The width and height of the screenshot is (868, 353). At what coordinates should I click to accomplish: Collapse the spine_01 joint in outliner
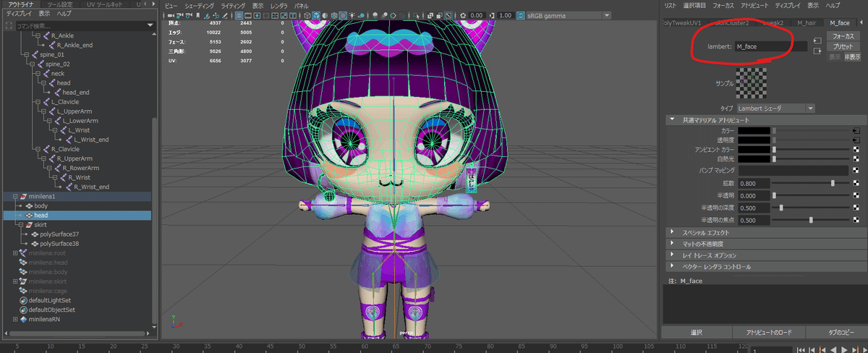[25, 54]
